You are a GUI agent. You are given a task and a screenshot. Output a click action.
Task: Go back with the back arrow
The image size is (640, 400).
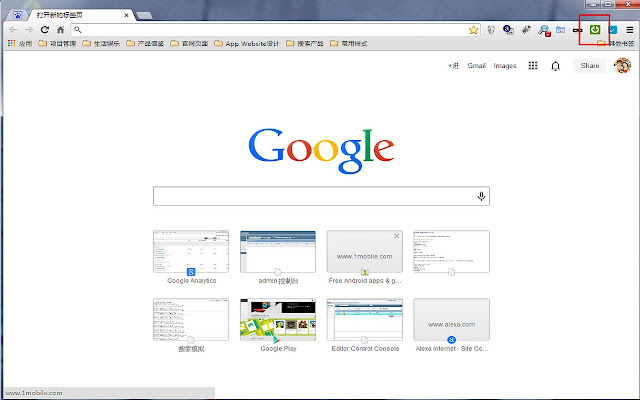click(x=13, y=30)
